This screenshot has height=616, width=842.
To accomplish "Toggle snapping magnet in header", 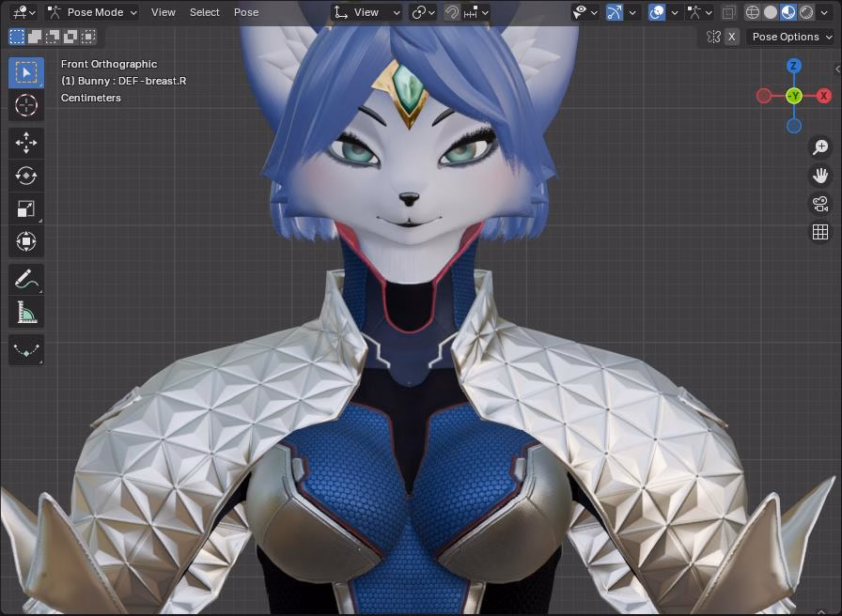I will click(452, 12).
